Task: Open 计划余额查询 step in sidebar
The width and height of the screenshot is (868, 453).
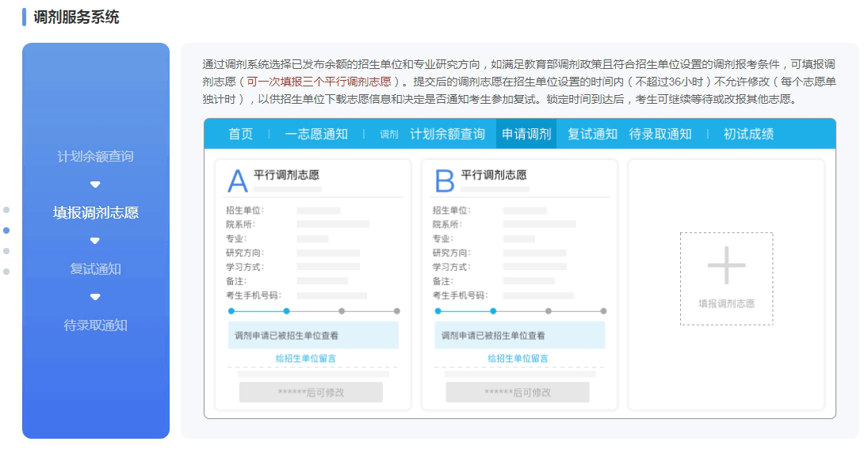Action: (x=95, y=157)
